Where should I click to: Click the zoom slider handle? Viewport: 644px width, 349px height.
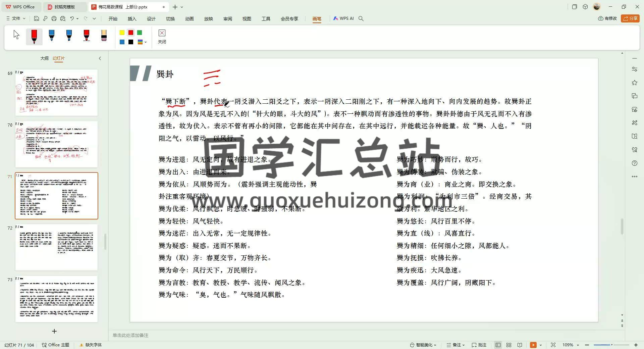(x=612, y=345)
